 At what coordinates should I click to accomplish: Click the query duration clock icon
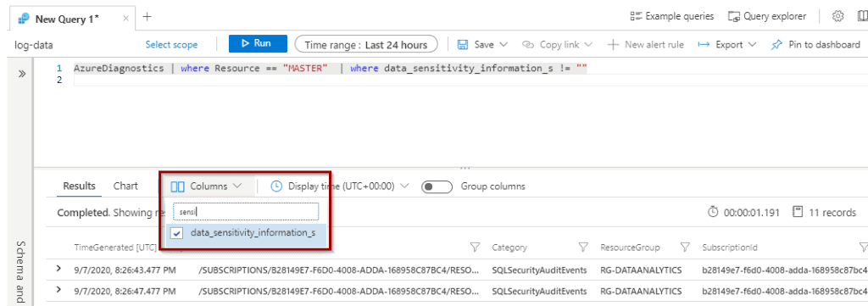pyautogui.click(x=714, y=212)
